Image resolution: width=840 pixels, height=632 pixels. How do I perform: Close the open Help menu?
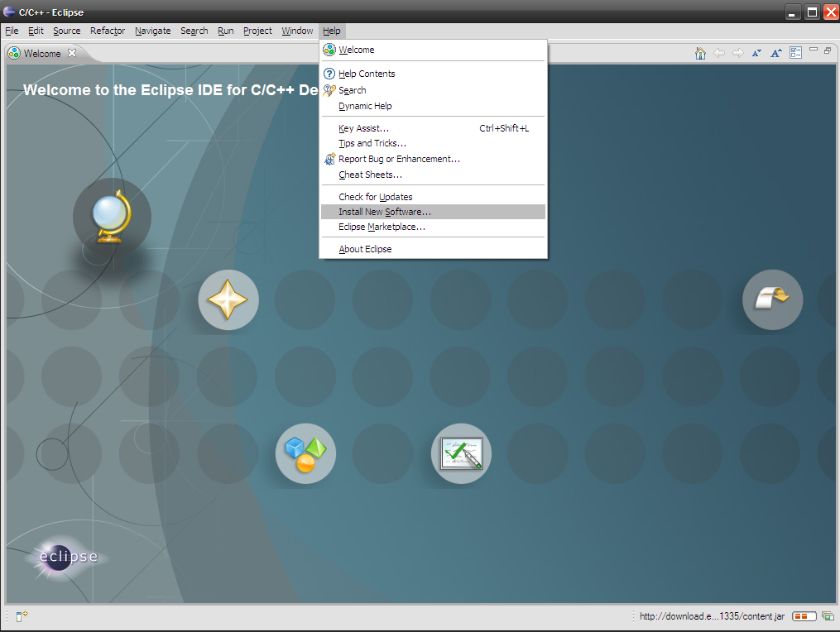332,31
